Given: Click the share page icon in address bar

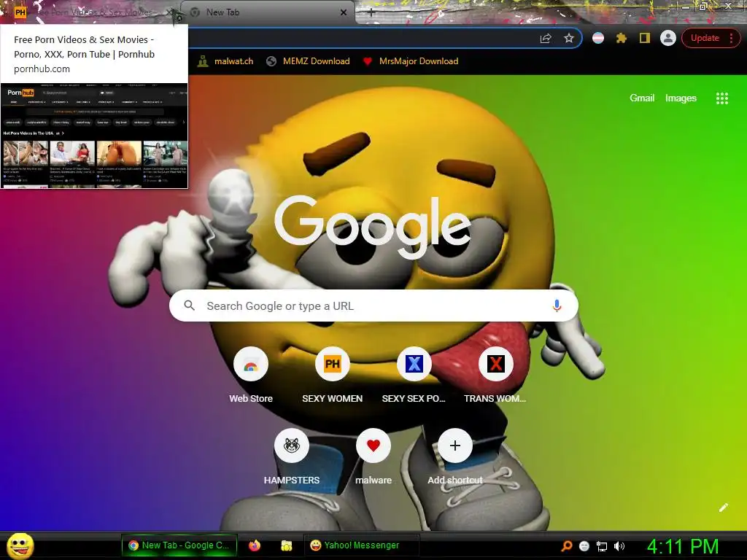Looking at the screenshot, I should click(x=546, y=38).
